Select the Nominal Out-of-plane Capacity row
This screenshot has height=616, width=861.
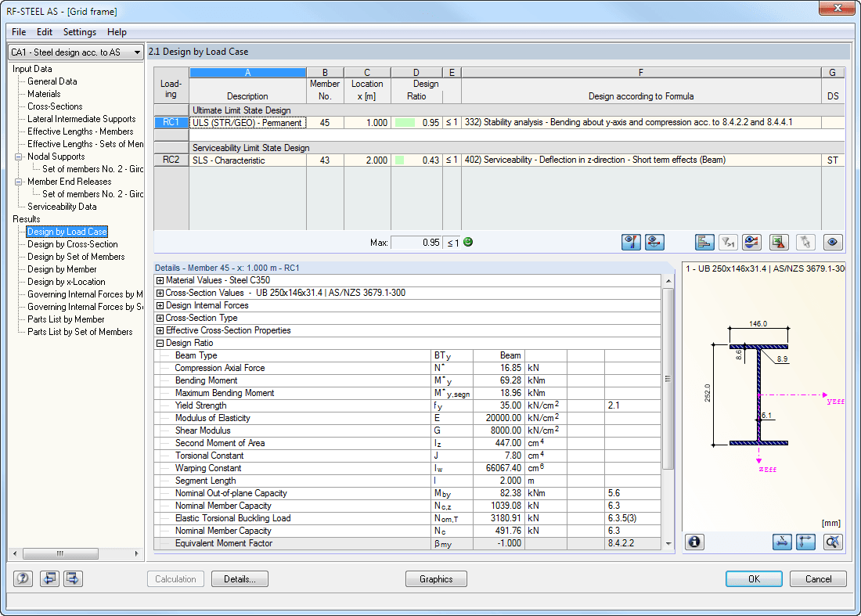408,494
